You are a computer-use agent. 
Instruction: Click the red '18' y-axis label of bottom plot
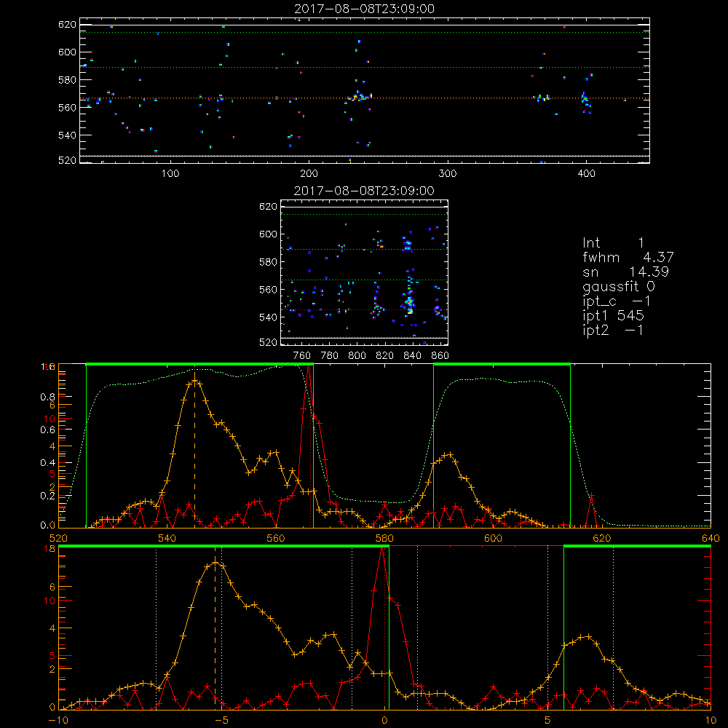point(50,549)
